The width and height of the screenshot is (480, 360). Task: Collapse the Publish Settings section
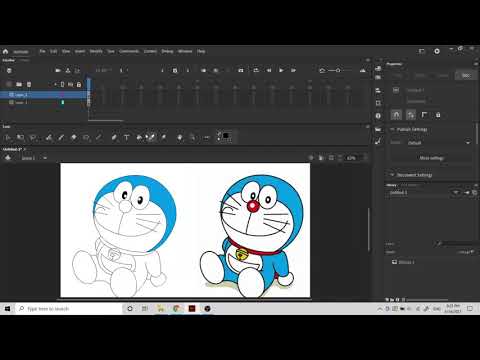[392, 129]
